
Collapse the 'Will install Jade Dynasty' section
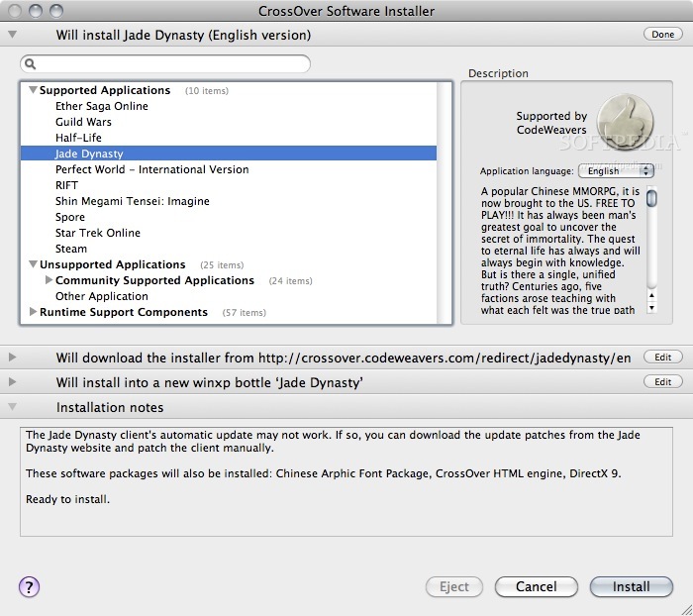point(12,35)
